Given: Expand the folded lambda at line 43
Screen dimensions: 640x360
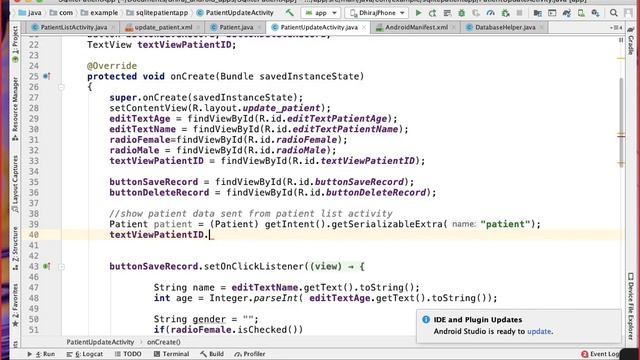Looking at the screenshot, I should pyautogui.click(x=61, y=267).
